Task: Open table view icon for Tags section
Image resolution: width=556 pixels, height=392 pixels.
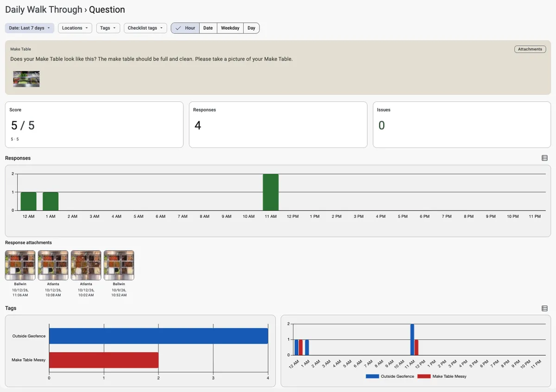Action: pos(544,308)
